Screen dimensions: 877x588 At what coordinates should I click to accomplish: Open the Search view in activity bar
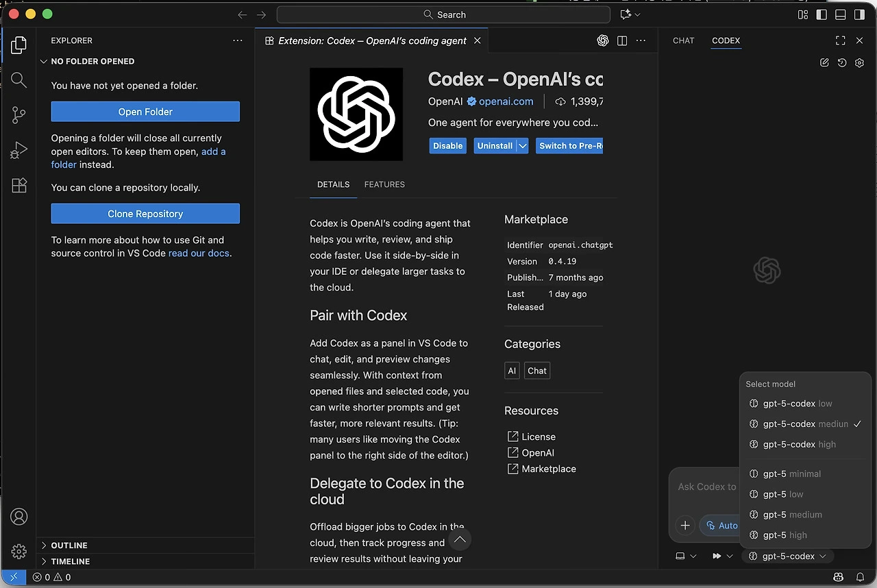pyautogui.click(x=19, y=80)
